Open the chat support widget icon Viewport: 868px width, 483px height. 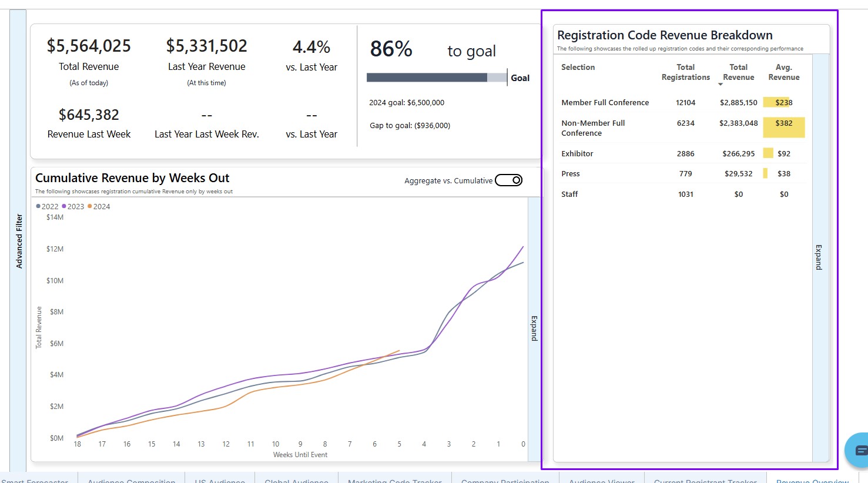859,450
